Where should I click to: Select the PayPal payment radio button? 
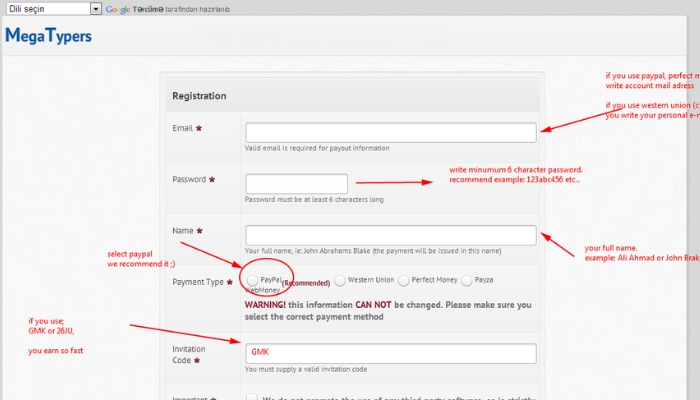point(252,280)
